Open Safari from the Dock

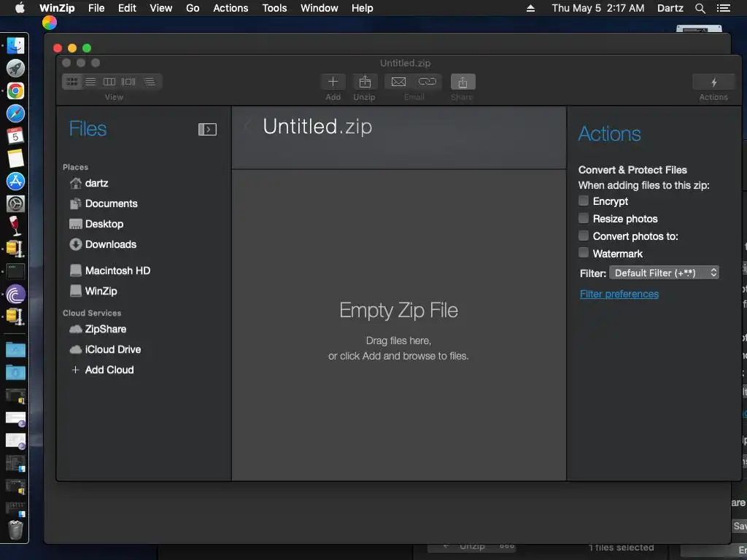tap(15, 113)
